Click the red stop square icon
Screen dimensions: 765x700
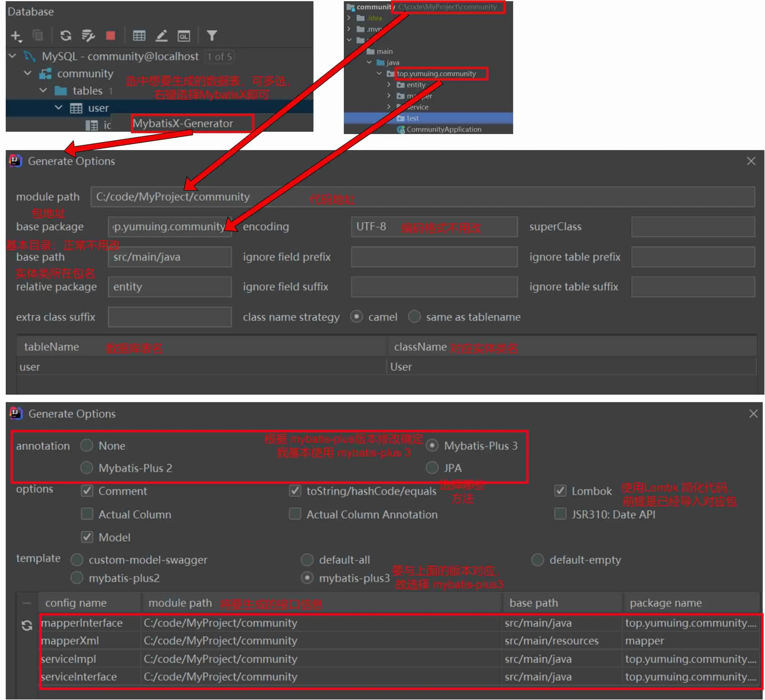110,36
